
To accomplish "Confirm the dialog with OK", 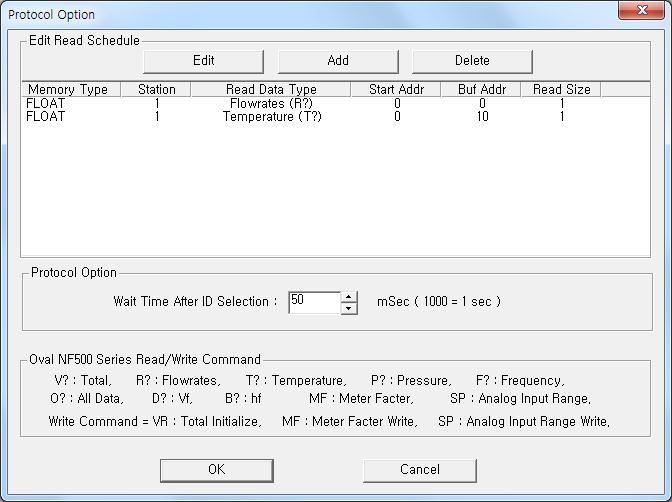I will point(216,470).
